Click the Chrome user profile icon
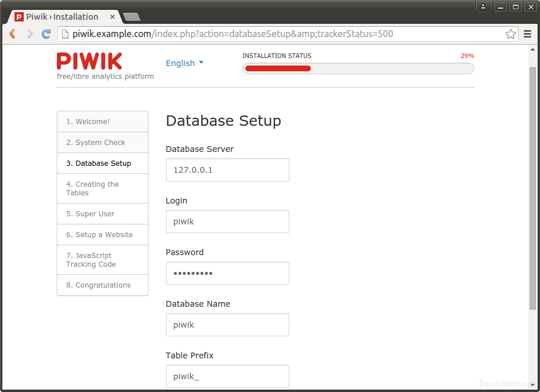This screenshot has height=392, width=540. click(x=483, y=7)
